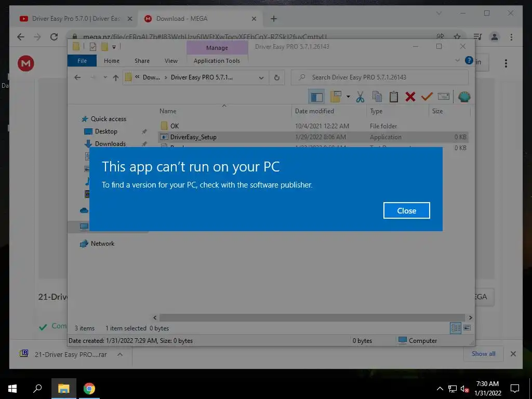The height and width of the screenshot is (399, 532).
Task: Open the organize folder icon dropdown arrow
Action: tap(348, 97)
